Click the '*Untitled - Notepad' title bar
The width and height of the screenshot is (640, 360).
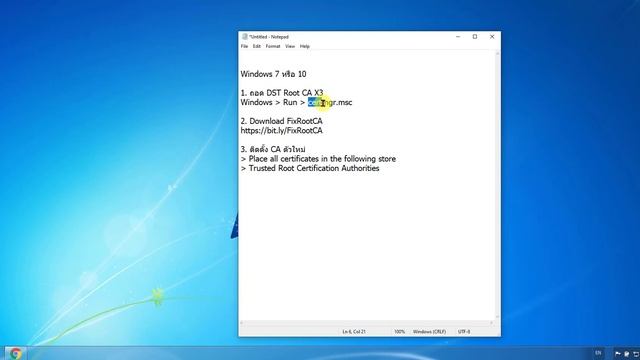tap(269, 37)
